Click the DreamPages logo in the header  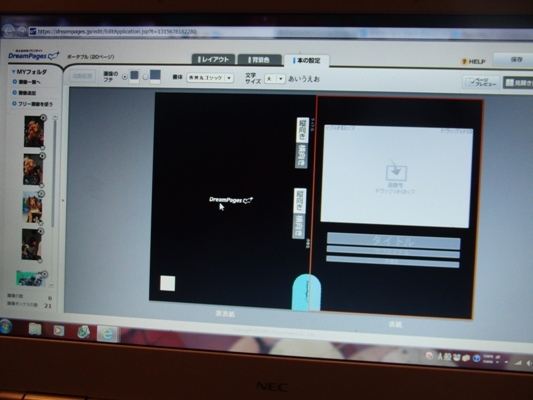(x=33, y=55)
